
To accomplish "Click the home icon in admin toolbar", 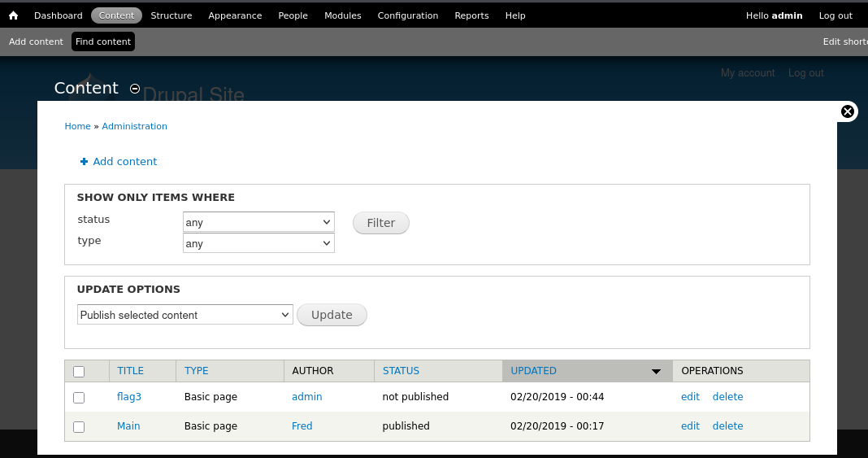I will pos(13,15).
